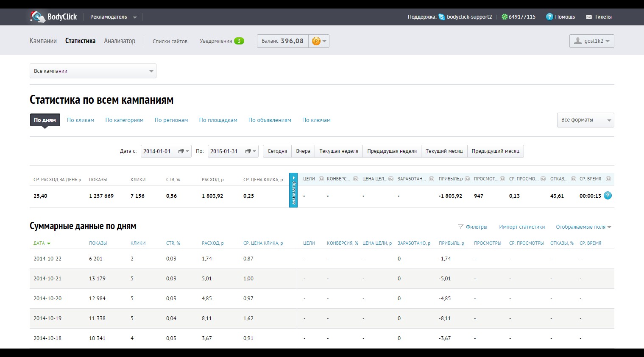Click the help icon next to ОТКАЗ… column

pyautogui.click(x=573, y=179)
